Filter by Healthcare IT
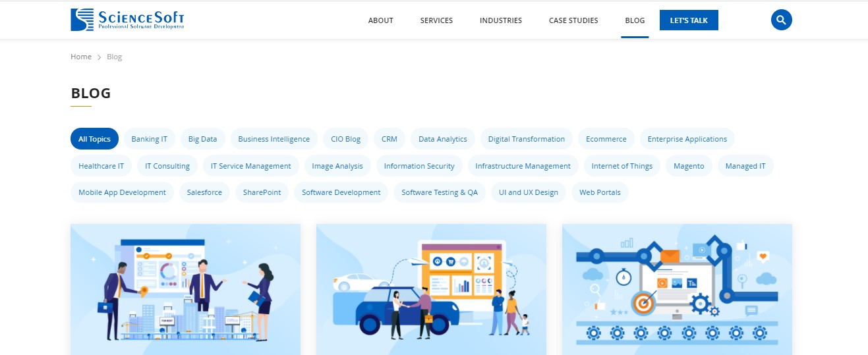 coord(101,166)
